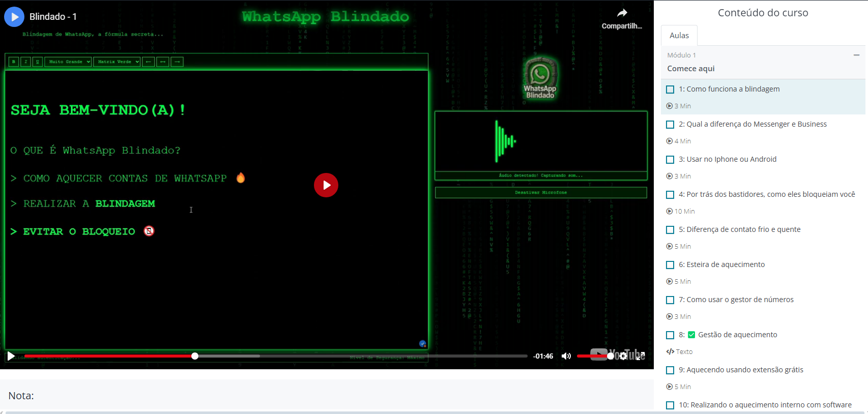
Task: Open lesson 5: Diferença de contato frio e quente
Action: pyautogui.click(x=739, y=229)
